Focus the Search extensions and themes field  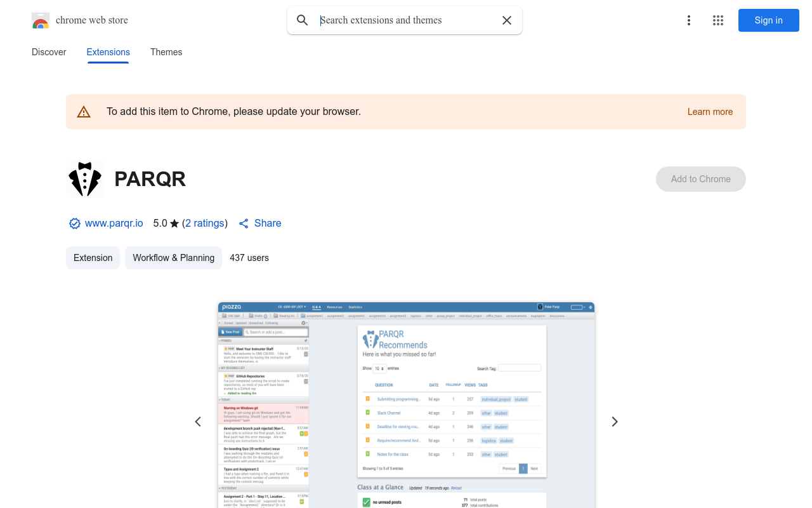[x=406, y=20]
